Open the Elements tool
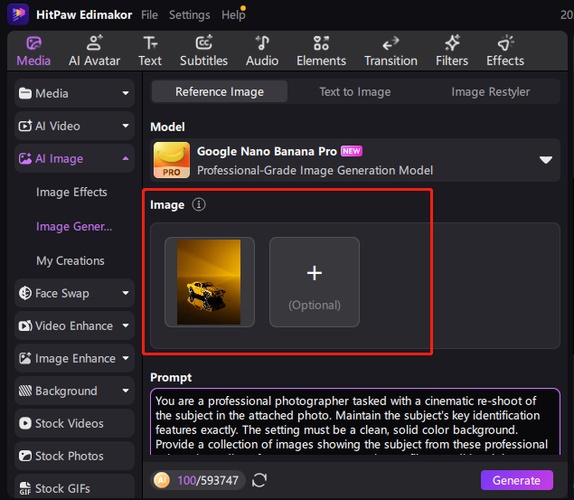This screenshot has height=500, width=574. [x=321, y=52]
